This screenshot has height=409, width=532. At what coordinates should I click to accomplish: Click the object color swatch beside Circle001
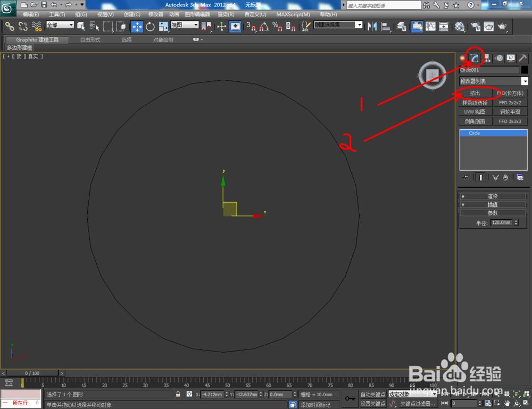click(525, 70)
